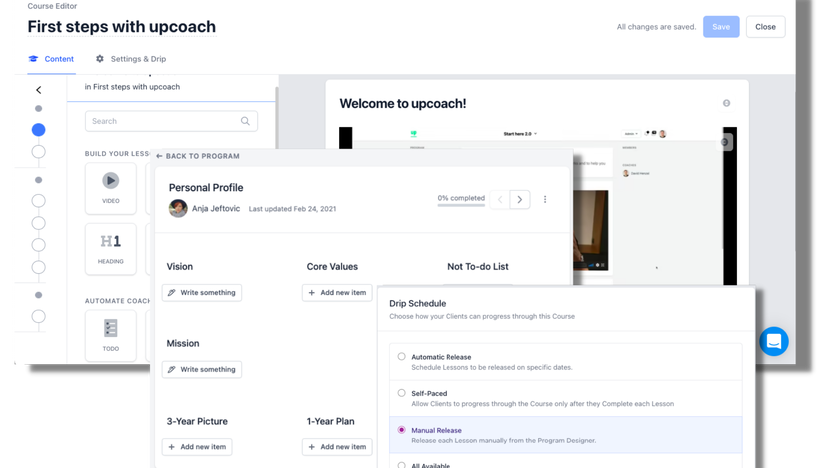Select the highlighted blue lesson circle
Viewport: 831px width, 468px height.
pyautogui.click(x=38, y=130)
